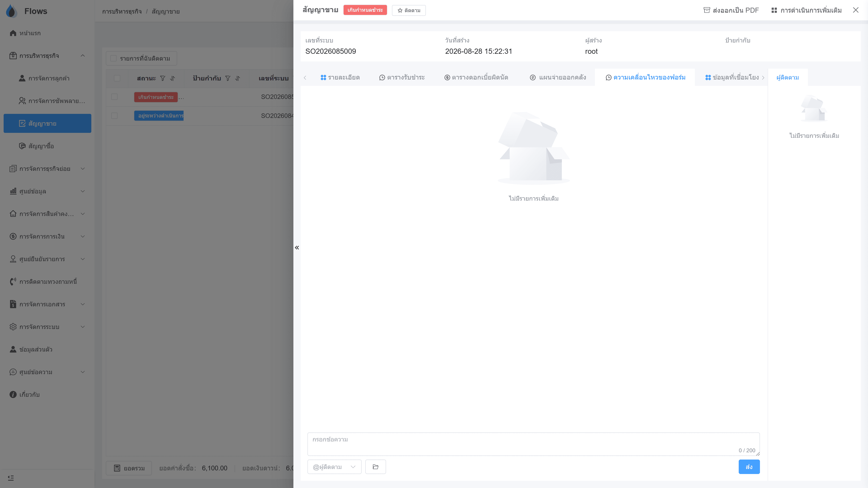
Task: Close the สัญญาขาย drawer with X
Action: (x=856, y=10)
